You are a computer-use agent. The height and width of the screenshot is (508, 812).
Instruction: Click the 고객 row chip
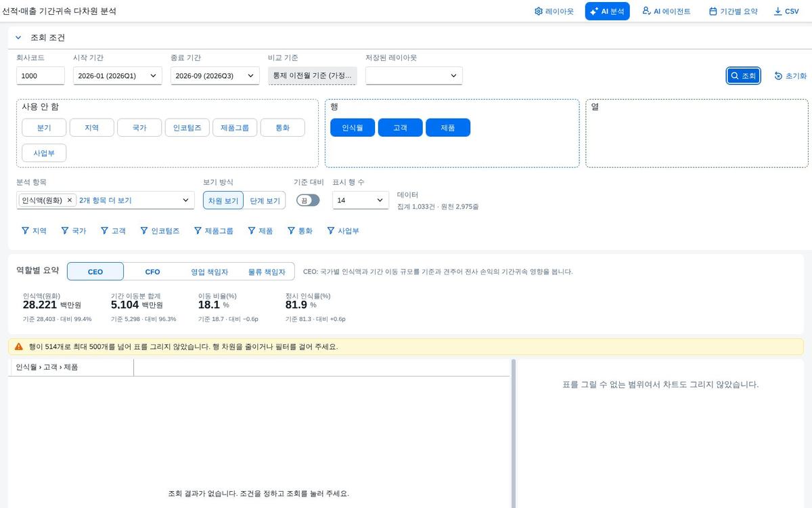click(x=400, y=127)
